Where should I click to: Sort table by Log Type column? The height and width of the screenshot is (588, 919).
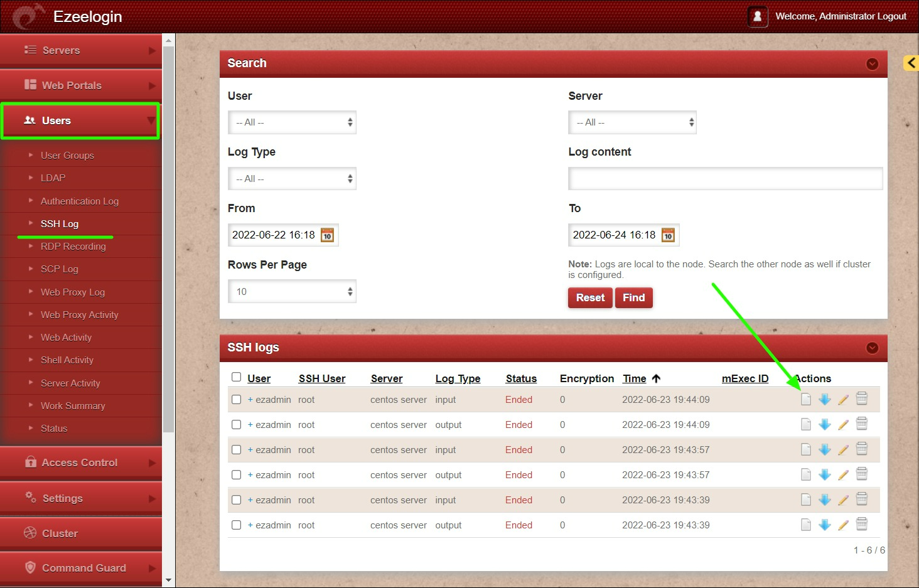[x=458, y=378]
